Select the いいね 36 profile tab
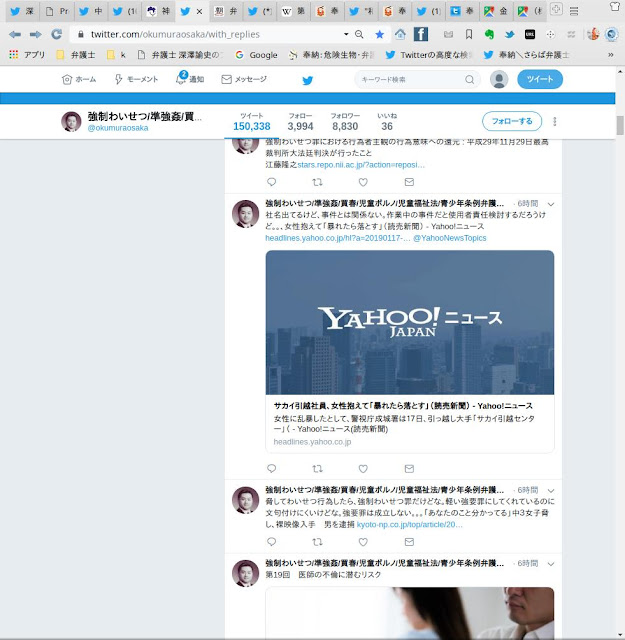 387,122
